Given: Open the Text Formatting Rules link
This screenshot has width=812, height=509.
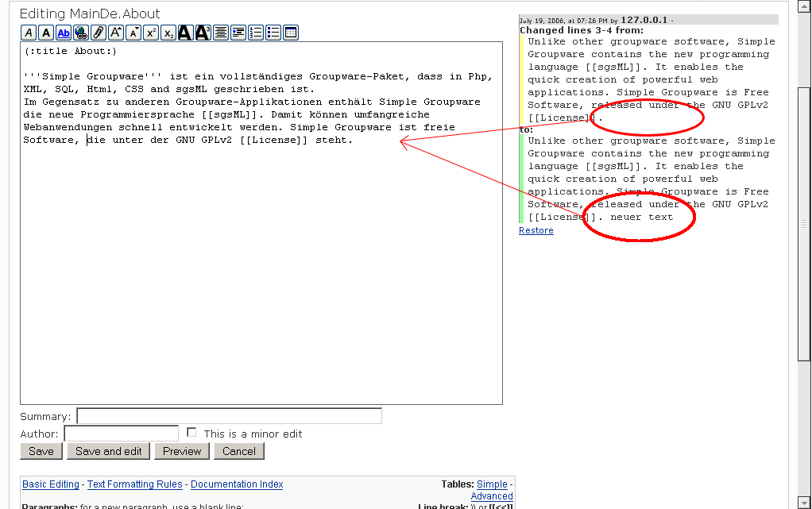Looking at the screenshot, I should point(135,484).
